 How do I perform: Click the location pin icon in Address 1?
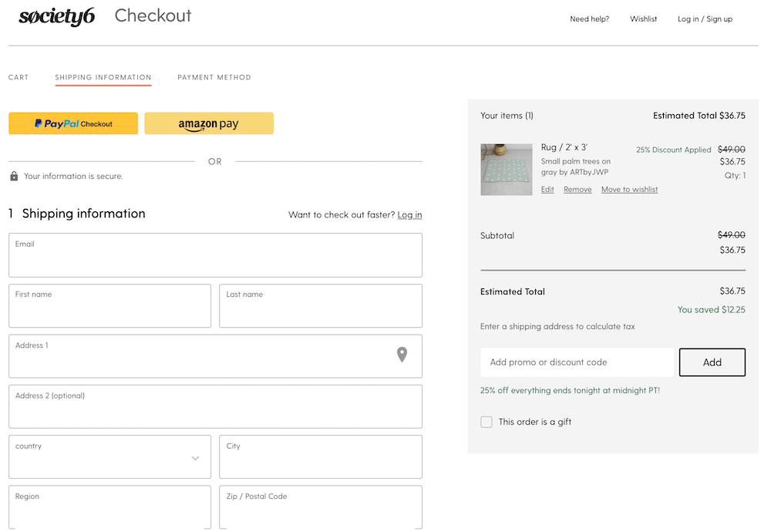402,355
